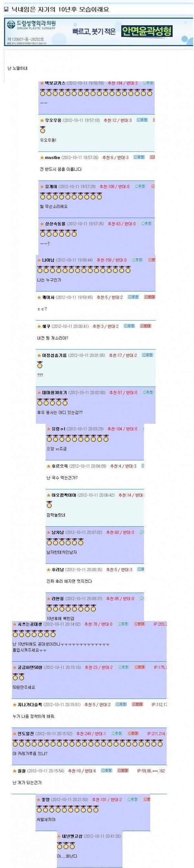Viewport: 194px width, 868px height.
Task: Open the 안면윤곽성형 ad banner text
Action: (x=147, y=31)
